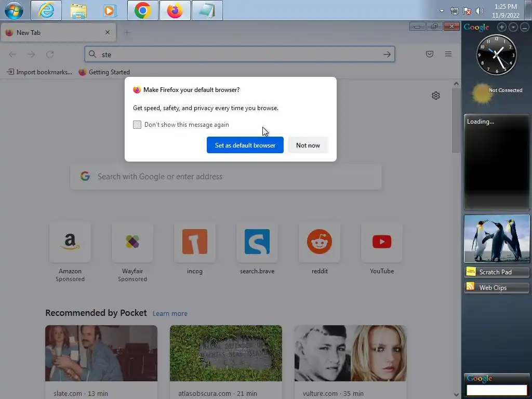This screenshot has height=399, width=532.
Task: Select the Firefox taskbar button
Action: pos(175,10)
